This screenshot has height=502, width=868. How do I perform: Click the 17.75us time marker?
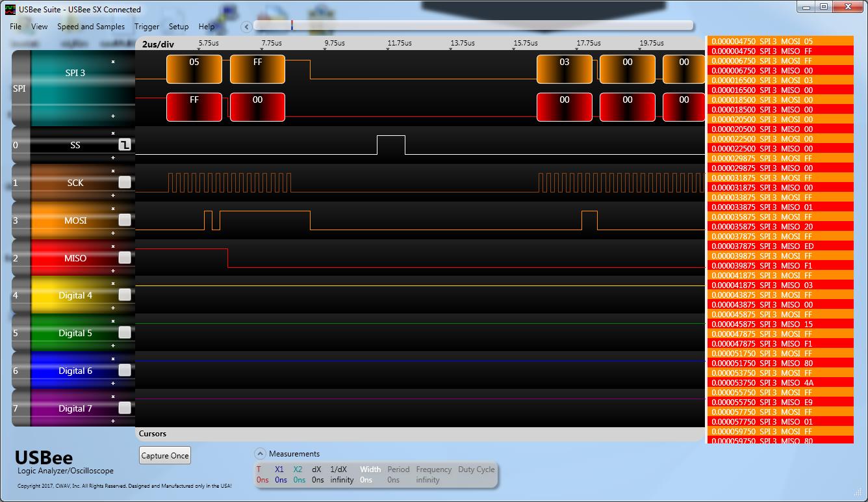point(588,44)
